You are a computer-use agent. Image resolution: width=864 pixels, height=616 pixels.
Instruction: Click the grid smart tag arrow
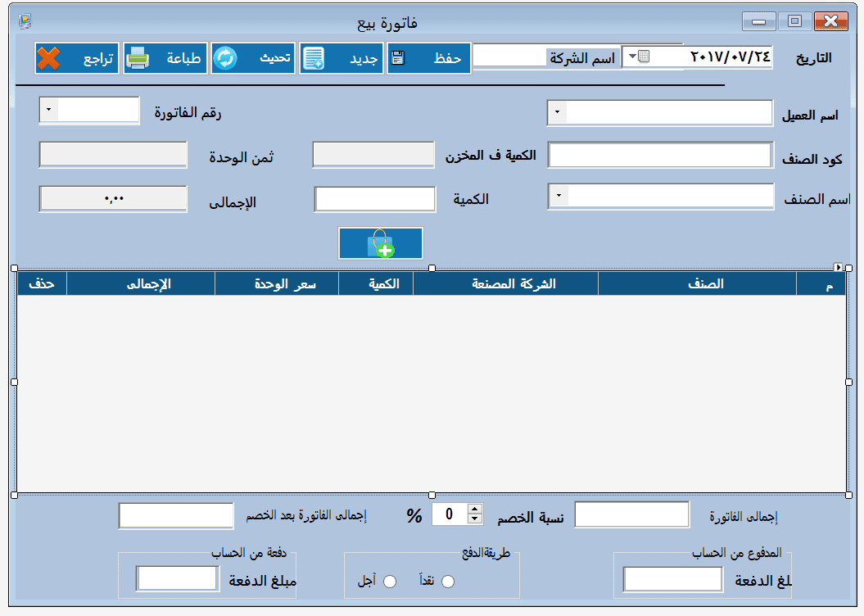coord(838,267)
